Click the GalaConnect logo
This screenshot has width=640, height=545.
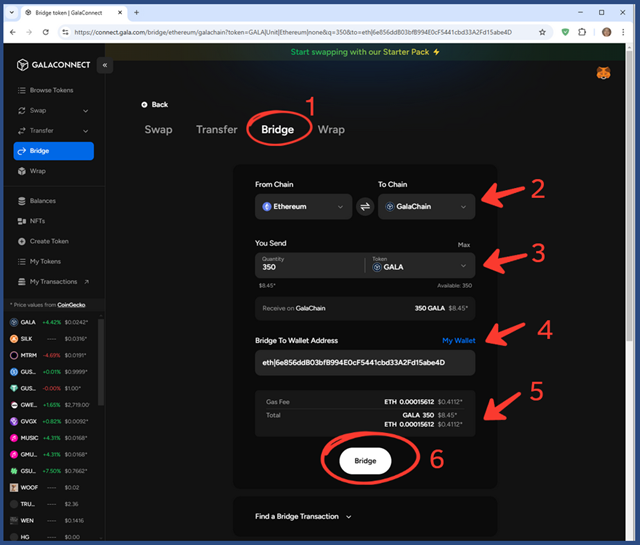(x=53, y=65)
